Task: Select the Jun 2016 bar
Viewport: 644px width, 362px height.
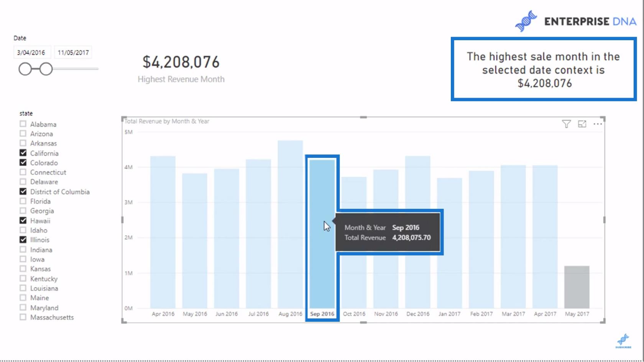Action: (227, 238)
